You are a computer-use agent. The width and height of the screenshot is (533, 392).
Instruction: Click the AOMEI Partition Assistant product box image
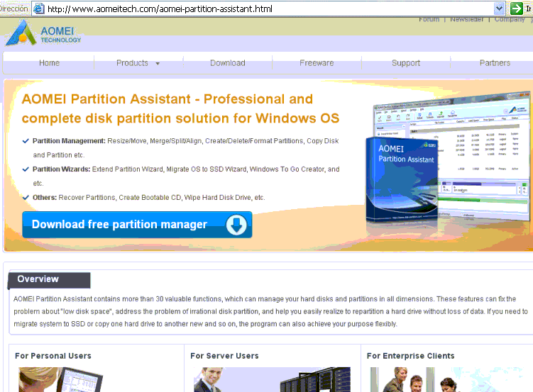pos(402,179)
